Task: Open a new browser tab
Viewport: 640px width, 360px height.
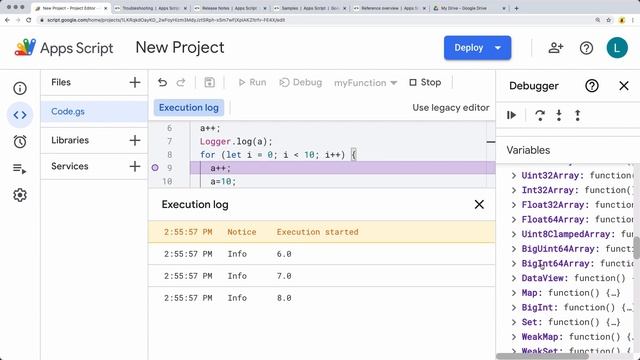Action: click(x=516, y=8)
